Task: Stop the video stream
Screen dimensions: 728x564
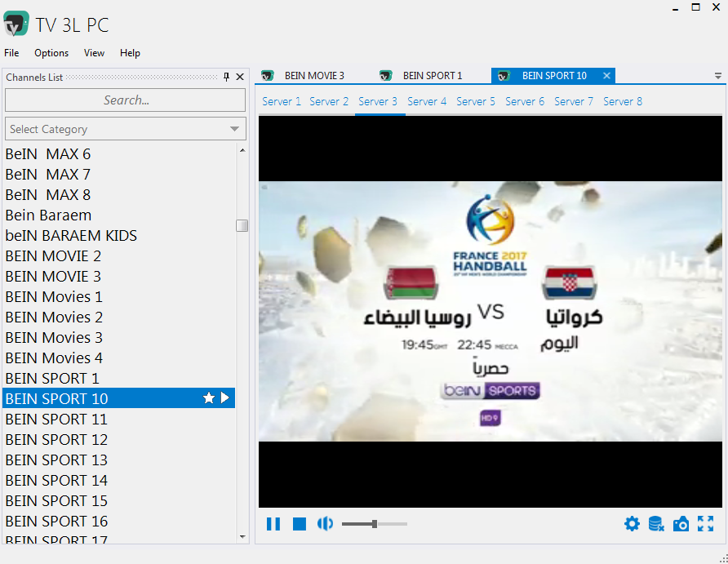Action: pos(300,524)
